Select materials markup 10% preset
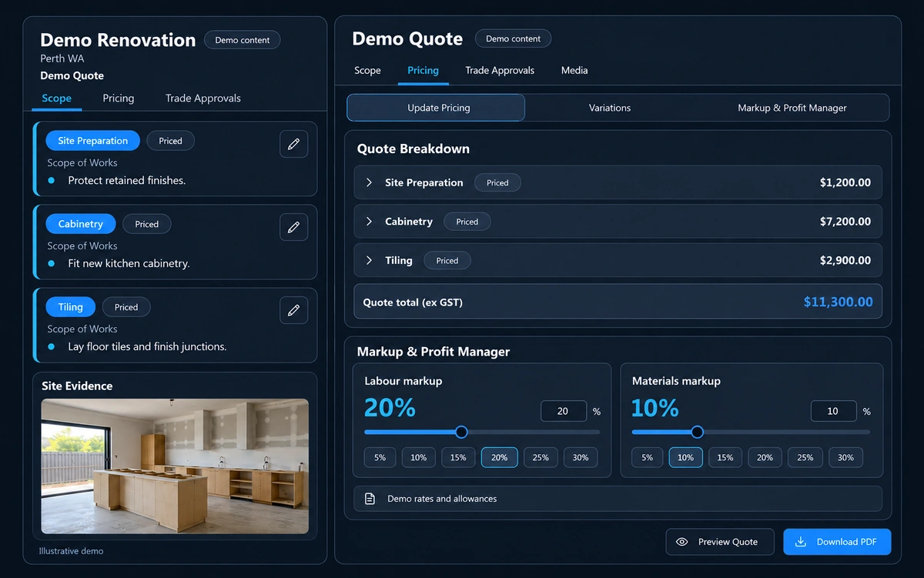The image size is (924, 578). [x=685, y=457]
